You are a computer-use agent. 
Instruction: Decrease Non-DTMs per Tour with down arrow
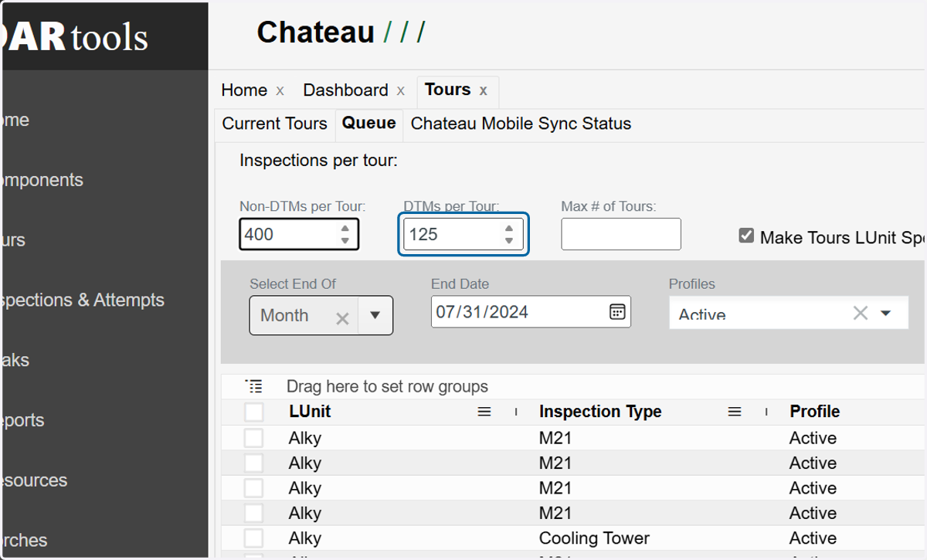[x=345, y=240]
